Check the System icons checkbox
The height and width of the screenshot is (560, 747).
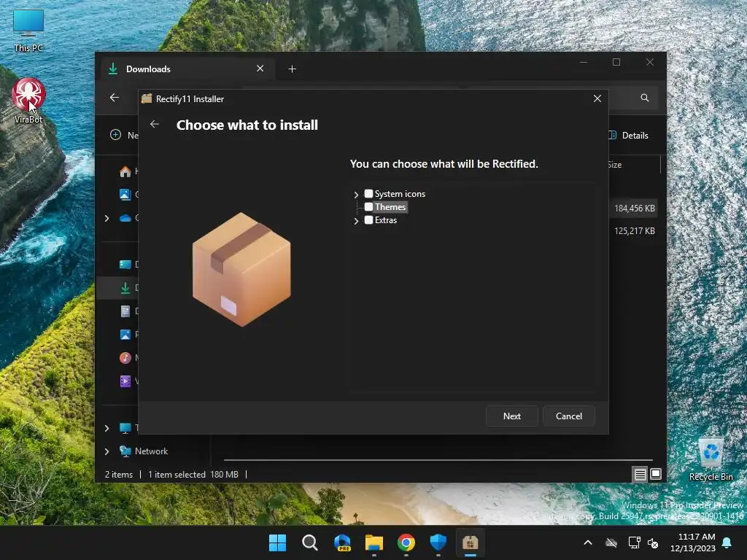(x=368, y=194)
